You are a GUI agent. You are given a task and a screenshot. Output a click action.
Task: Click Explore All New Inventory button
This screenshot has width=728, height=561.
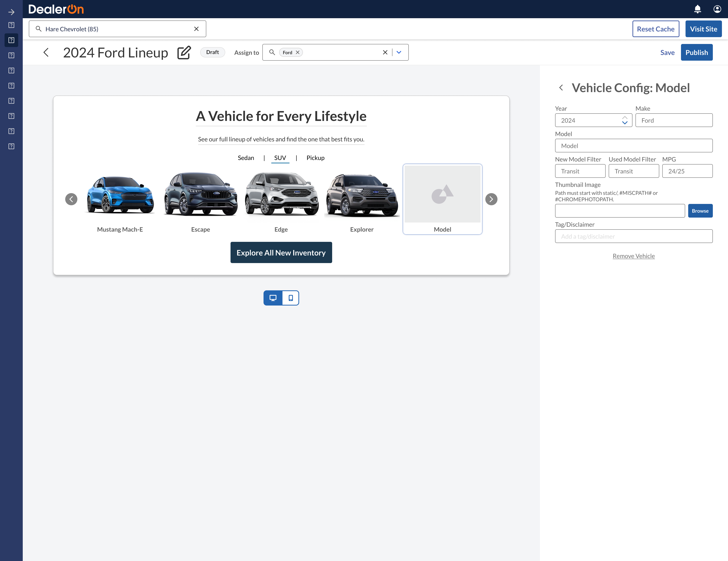coord(281,252)
